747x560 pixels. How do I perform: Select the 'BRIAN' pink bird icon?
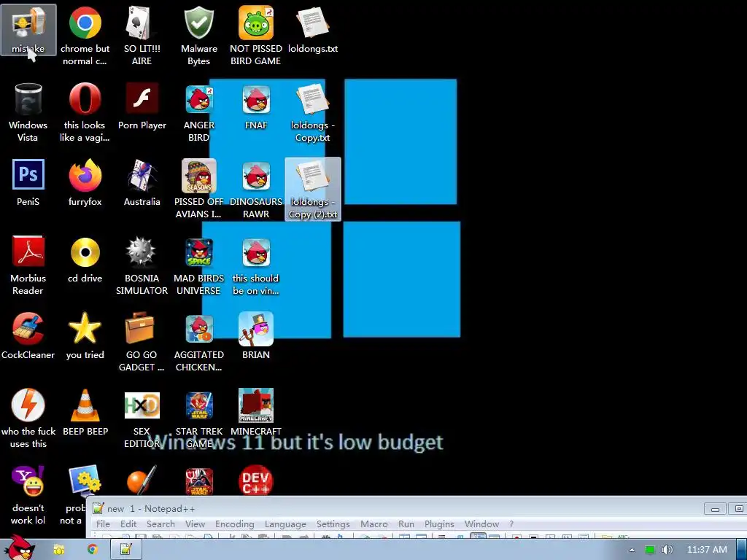coord(256,335)
